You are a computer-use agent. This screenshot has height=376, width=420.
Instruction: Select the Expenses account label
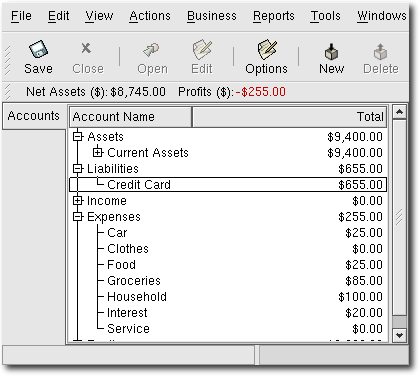coord(114,217)
